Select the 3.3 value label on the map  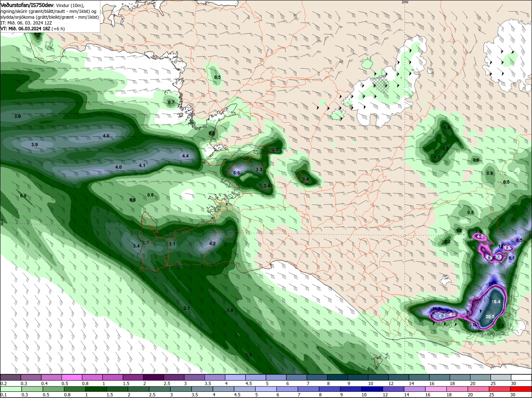click(259, 170)
